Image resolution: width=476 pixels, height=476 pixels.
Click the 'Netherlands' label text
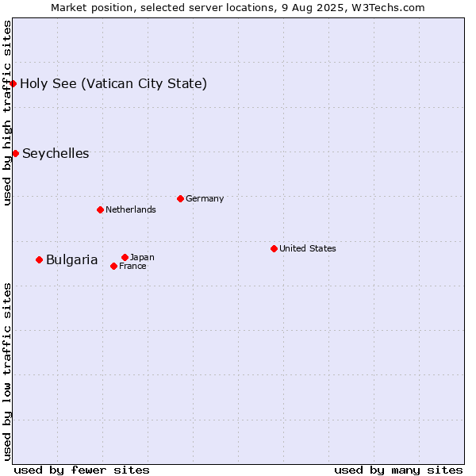131,209
